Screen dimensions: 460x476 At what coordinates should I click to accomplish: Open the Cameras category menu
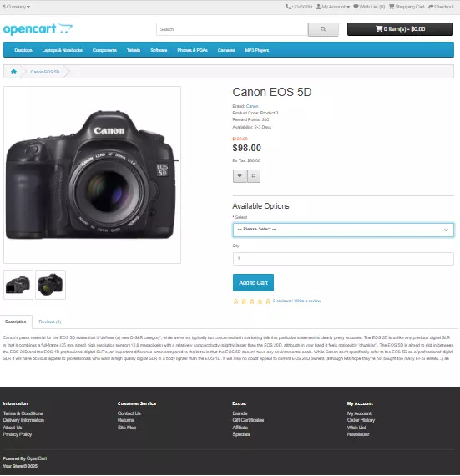tap(226, 50)
